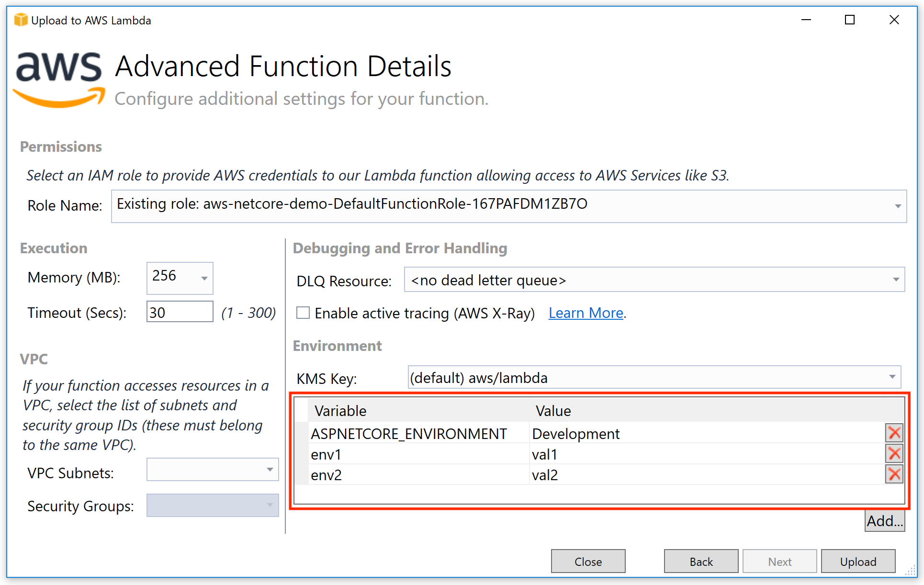Remove the env1 variable with red X

[894, 454]
